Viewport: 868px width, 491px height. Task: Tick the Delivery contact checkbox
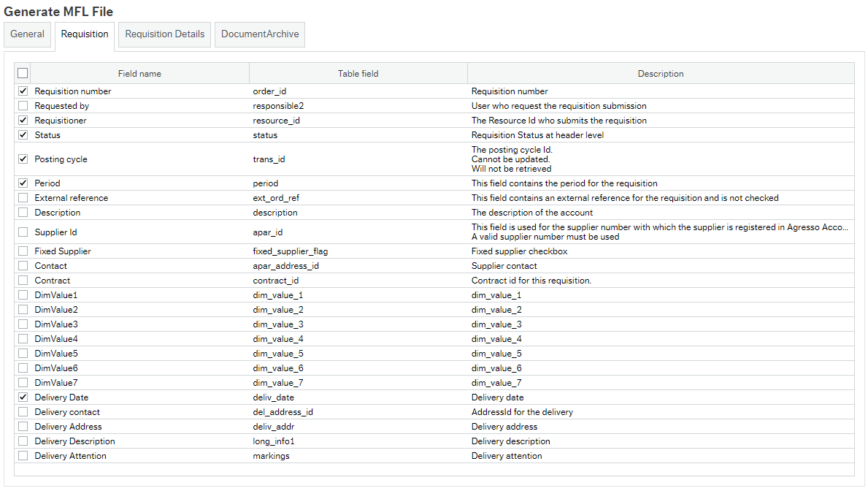point(23,412)
